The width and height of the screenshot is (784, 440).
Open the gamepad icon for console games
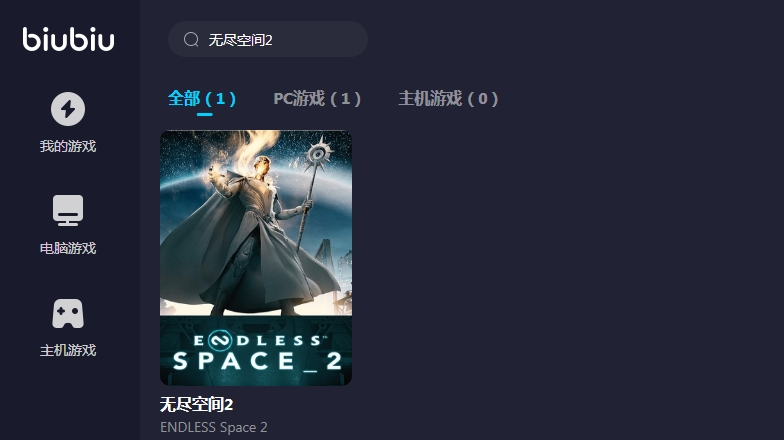pyautogui.click(x=68, y=314)
